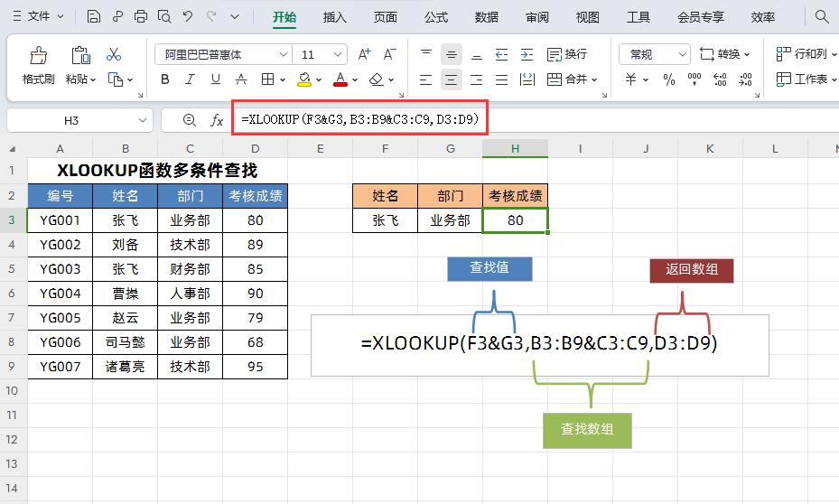
Task: Click the fx insert function icon
Action: (217, 120)
